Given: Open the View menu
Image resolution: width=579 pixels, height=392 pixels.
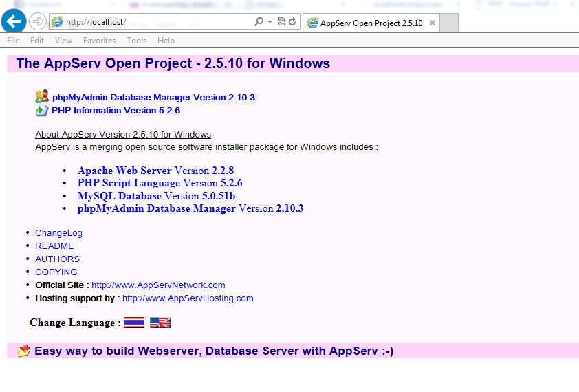Looking at the screenshot, I should click(x=63, y=41).
